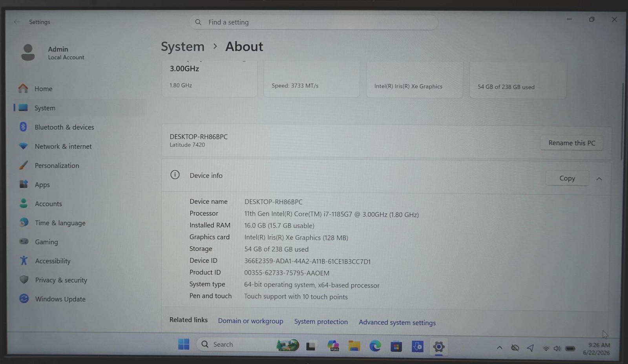Click the Gaming controller icon
This screenshot has width=628, height=364.
click(x=24, y=242)
